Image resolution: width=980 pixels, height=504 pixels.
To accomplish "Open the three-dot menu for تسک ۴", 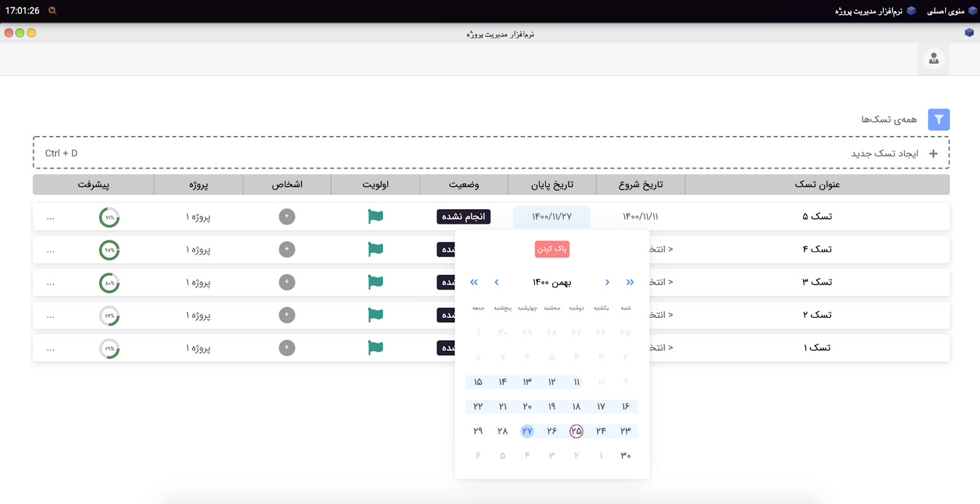I will pyautogui.click(x=50, y=251).
